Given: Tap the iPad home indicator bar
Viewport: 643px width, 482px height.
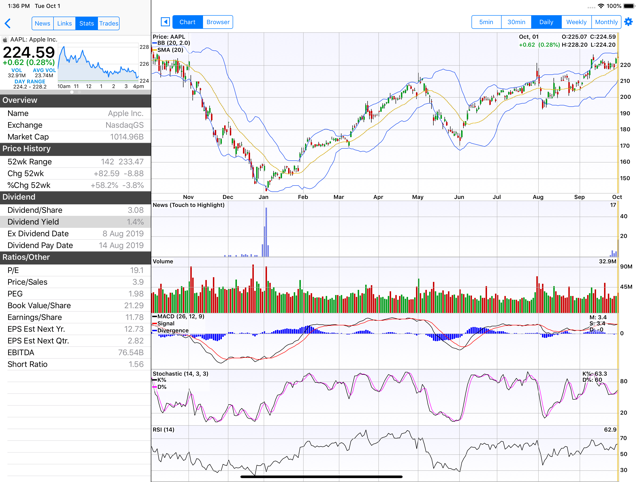Looking at the screenshot, I should [x=321, y=477].
